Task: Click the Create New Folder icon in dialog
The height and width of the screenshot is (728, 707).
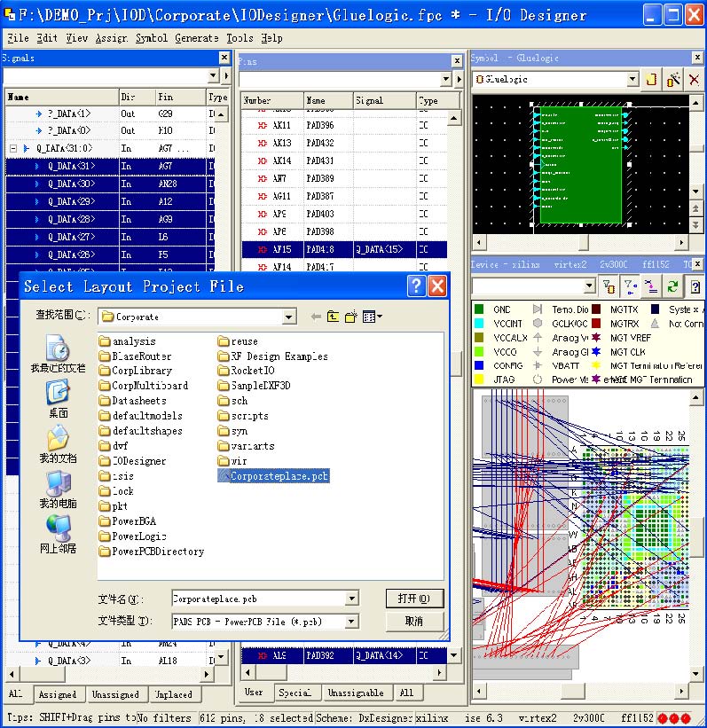Action: 351,317
